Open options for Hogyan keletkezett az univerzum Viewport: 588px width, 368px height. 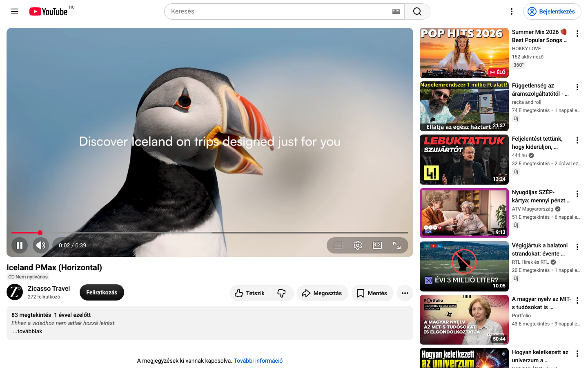[x=577, y=354]
